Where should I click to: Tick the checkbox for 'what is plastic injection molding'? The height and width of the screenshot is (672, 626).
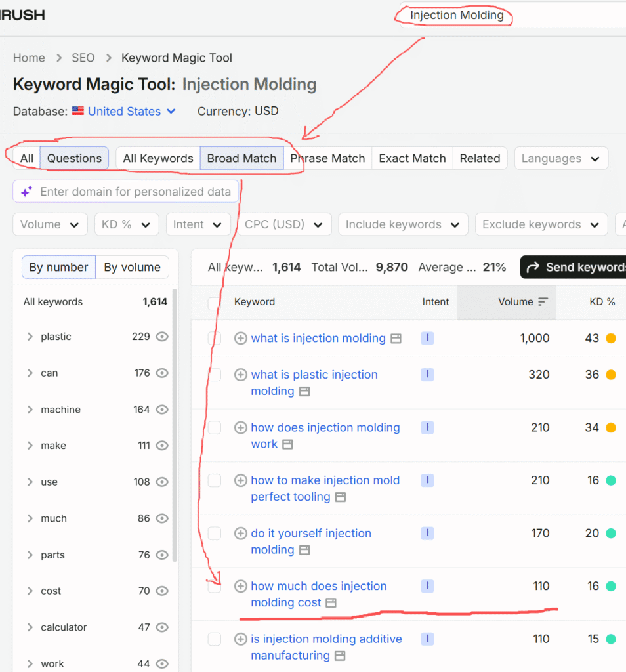tap(214, 375)
